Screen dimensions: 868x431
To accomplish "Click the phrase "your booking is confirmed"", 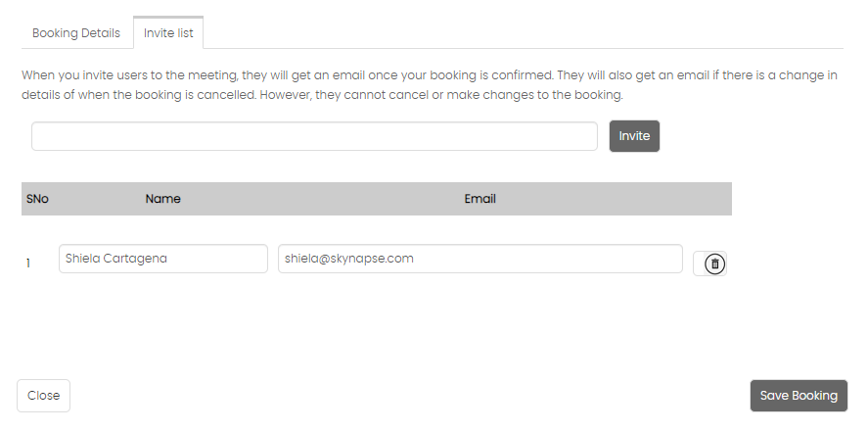I will (x=477, y=75).
